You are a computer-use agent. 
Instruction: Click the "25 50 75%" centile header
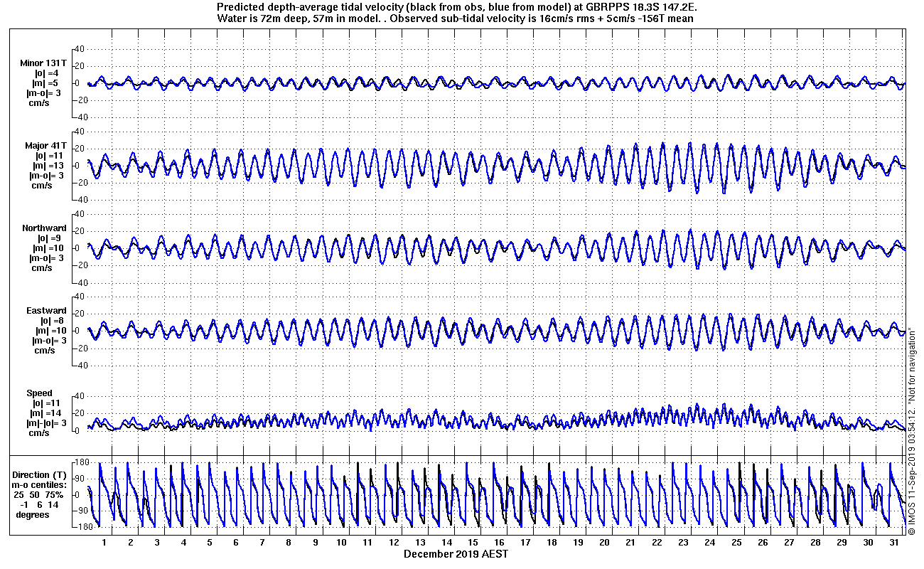[40, 495]
